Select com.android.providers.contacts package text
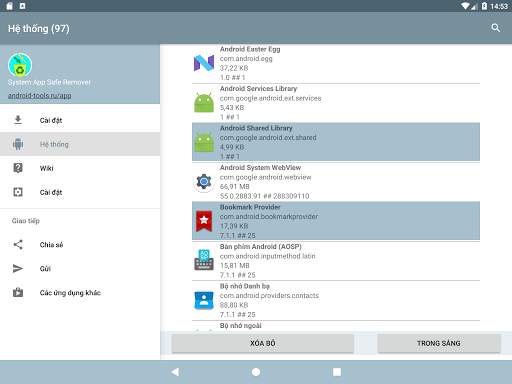512x384 pixels. pos(269,296)
